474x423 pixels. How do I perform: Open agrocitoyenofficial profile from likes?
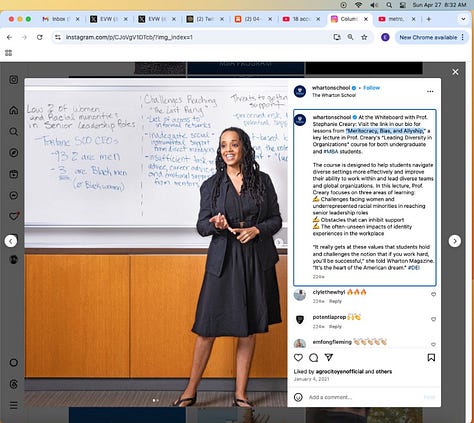pos(340,372)
